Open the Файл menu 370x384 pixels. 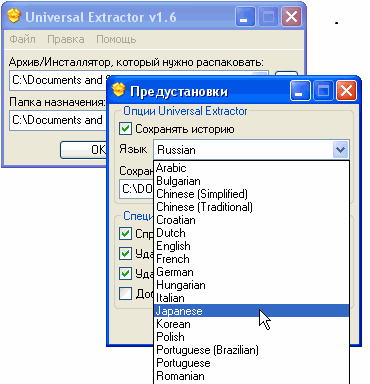coord(22,39)
